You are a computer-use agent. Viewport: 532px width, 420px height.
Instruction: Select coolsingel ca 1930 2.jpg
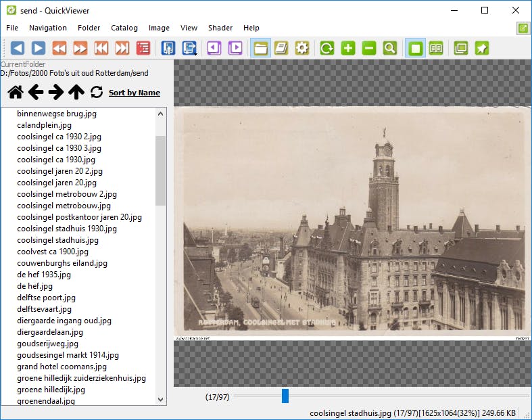click(x=59, y=137)
